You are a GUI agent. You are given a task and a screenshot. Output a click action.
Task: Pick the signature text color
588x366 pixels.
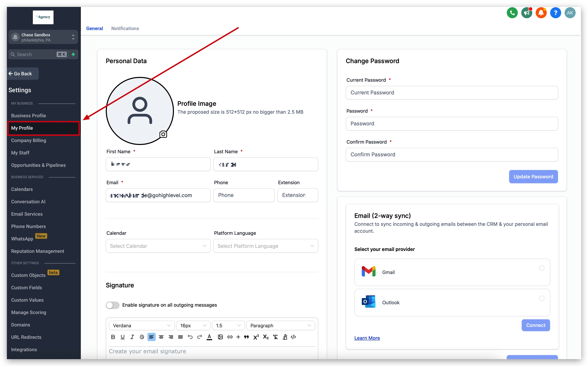[209, 337]
